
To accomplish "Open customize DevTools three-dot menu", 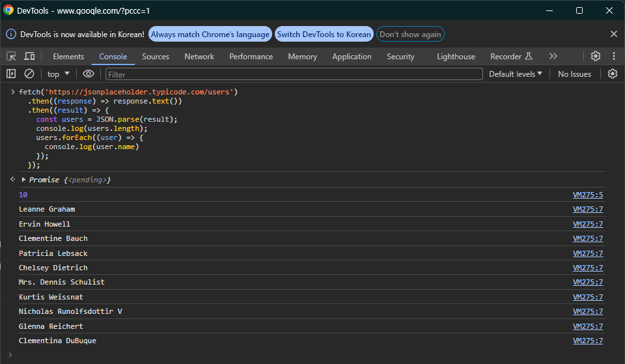I will pos(614,56).
